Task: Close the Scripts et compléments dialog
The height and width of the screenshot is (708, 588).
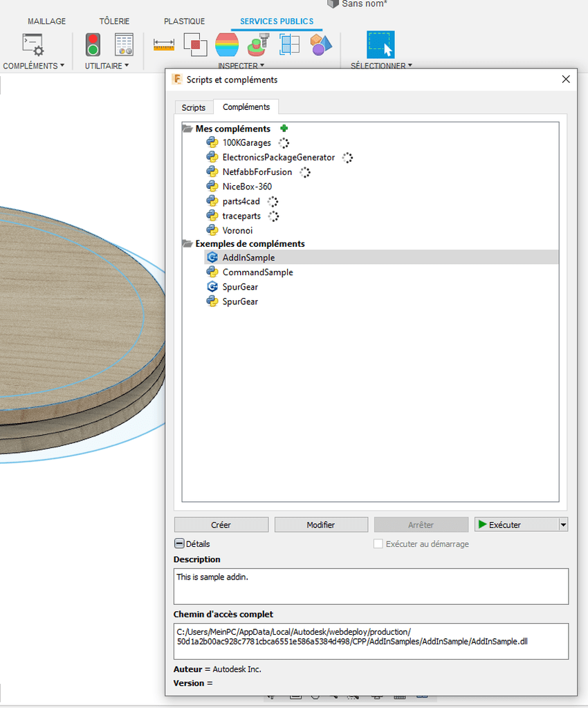Action: [566, 80]
